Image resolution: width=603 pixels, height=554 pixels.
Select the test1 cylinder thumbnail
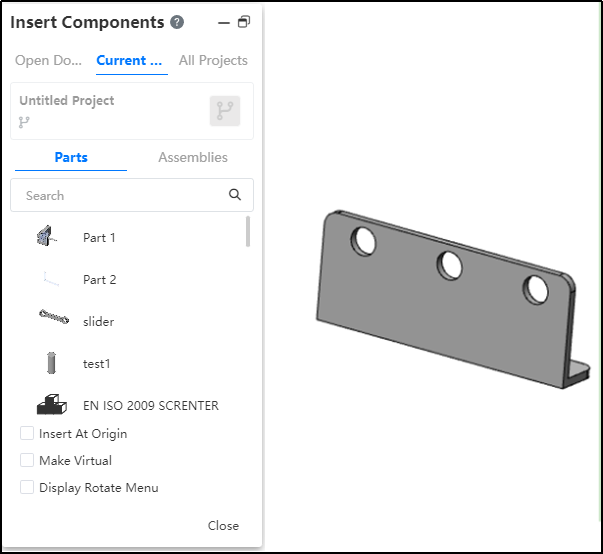click(x=51, y=363)
